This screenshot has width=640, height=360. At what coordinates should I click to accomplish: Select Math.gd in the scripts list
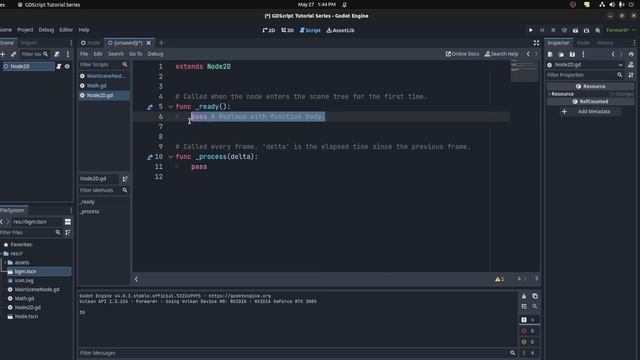coord(104,86)
